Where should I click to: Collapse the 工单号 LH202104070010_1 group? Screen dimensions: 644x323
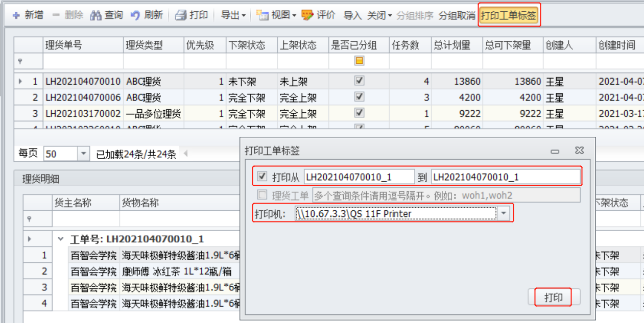[x=61, y=239]
